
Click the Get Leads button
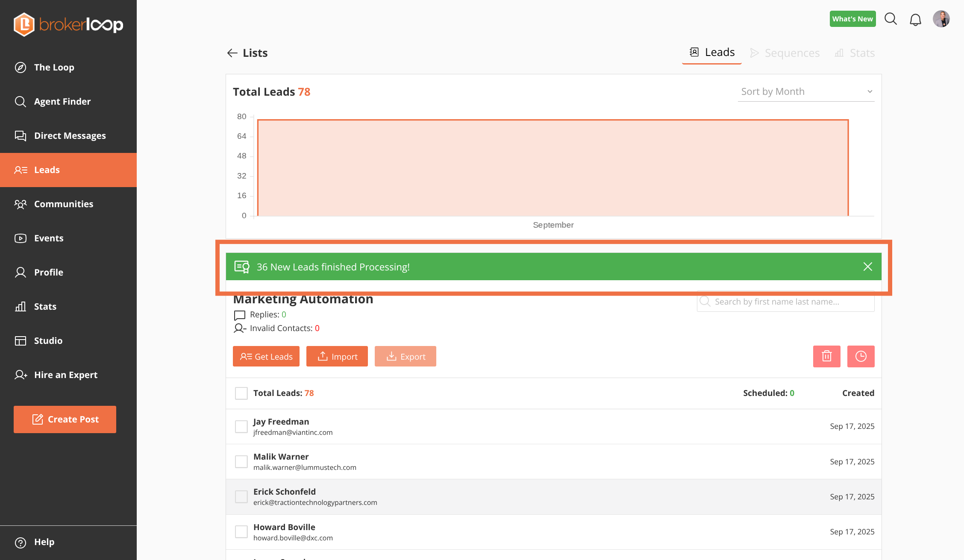(x=266, y=356)
